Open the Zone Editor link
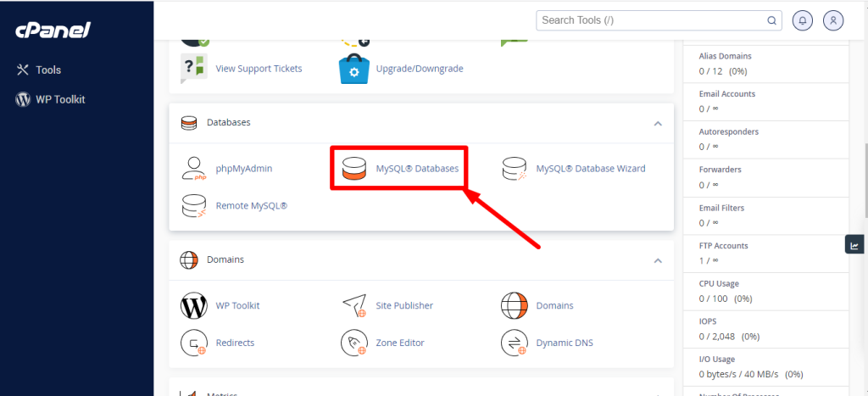The height and width of the screenshot is (396, 868). click(400, 343)
